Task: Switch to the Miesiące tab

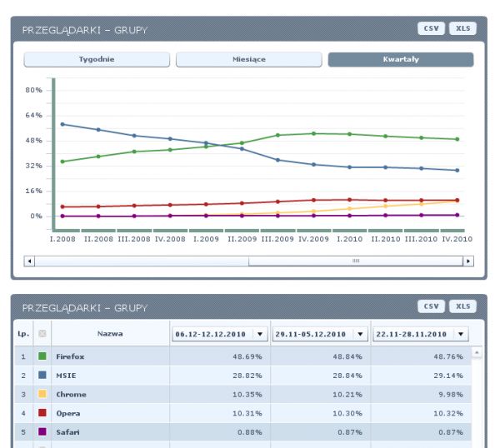Action: coord(248,59)
